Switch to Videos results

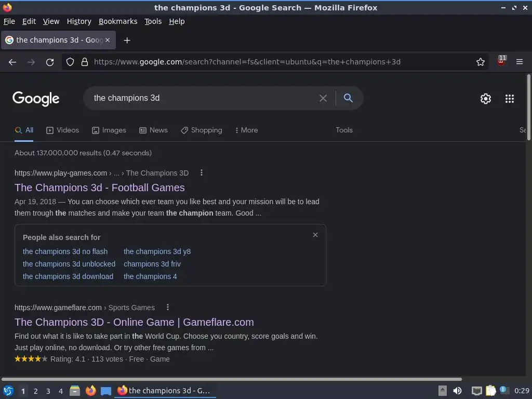[63, 130]
